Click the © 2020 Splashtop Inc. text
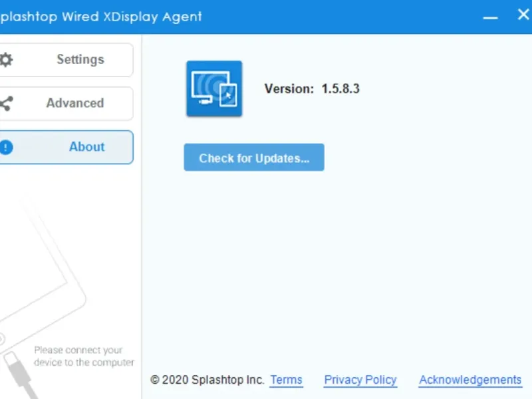Screen dimensions: 532x399 [207, 380]
